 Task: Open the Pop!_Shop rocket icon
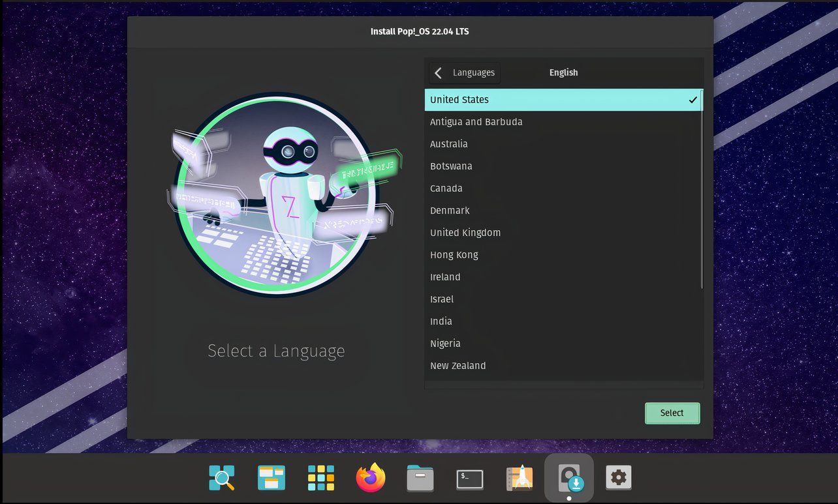(x=519, y=477)
